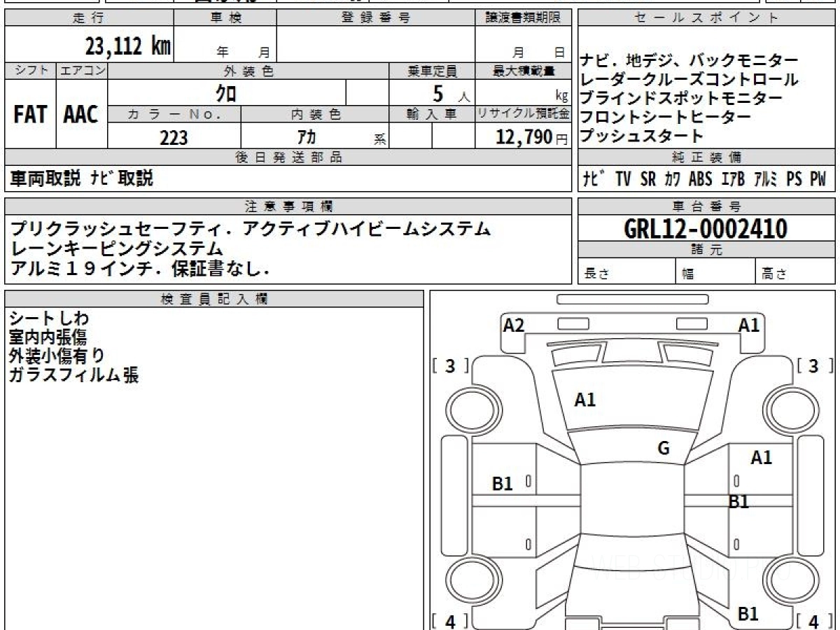840x630 pixels.
Task: Click the 車台番号 section header
Action: point(707,206)
